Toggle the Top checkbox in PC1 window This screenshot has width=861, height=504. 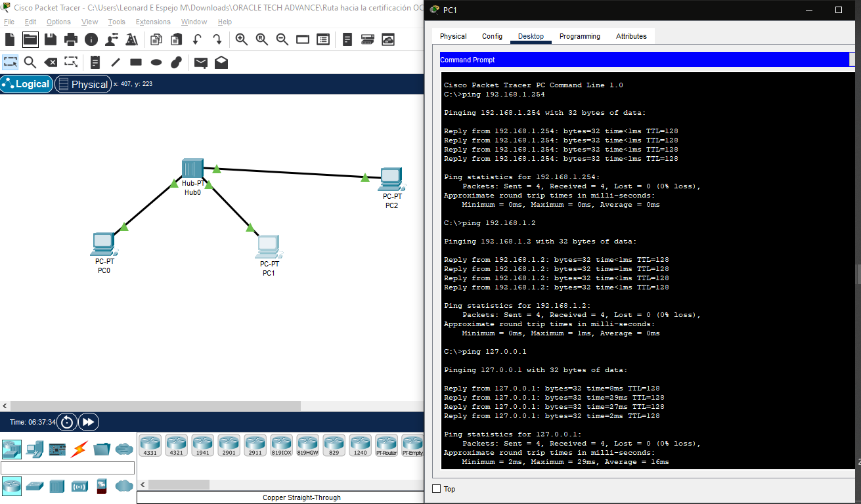pos(437,489)
